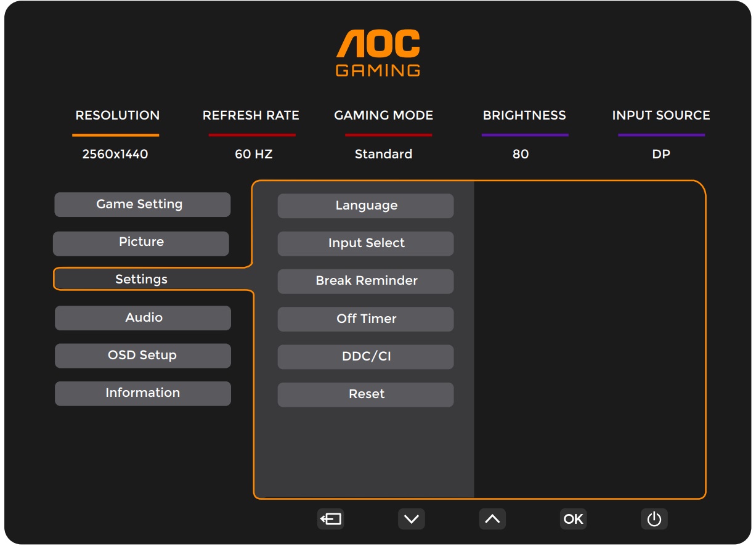Go to OSD Setup menu

click(143, 356)
